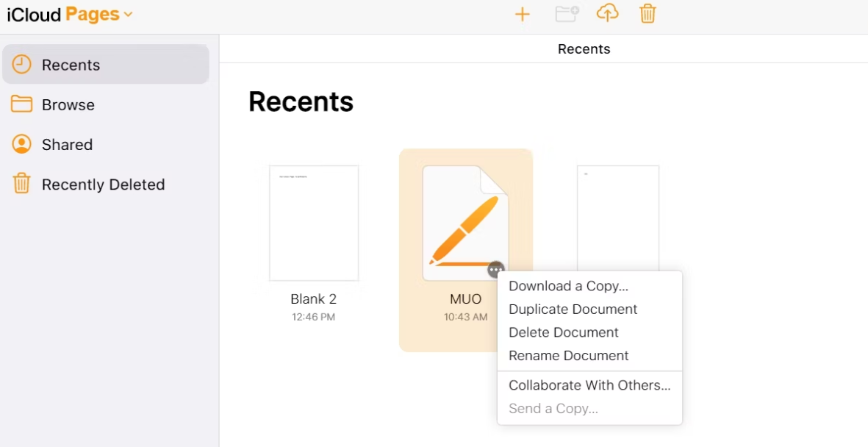The width and height of the screenshot is (868, 447).
Task: Click the folder icon next to Browse
Action: (21, 104)
